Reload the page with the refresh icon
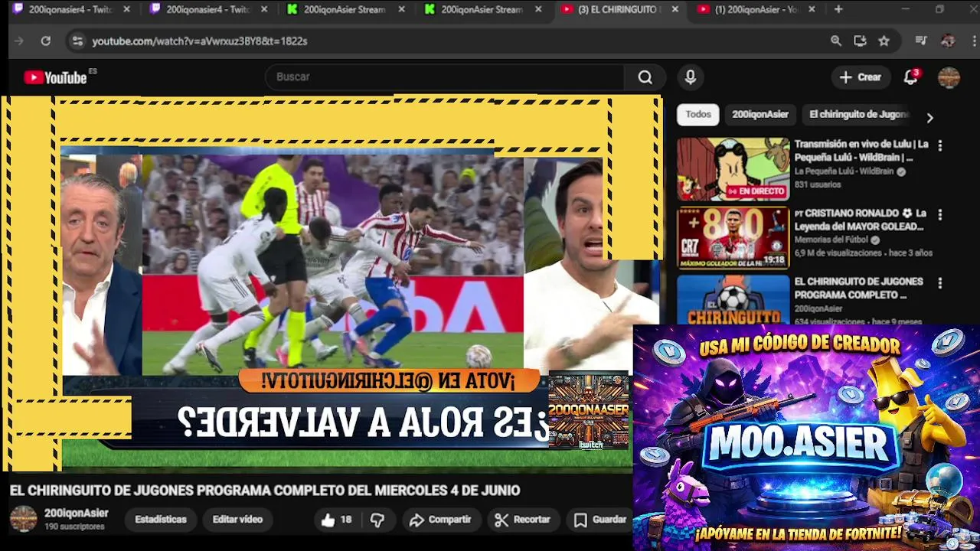Image resolution: width=980 pixels, height=551 pixels. [x=46, y=41]
